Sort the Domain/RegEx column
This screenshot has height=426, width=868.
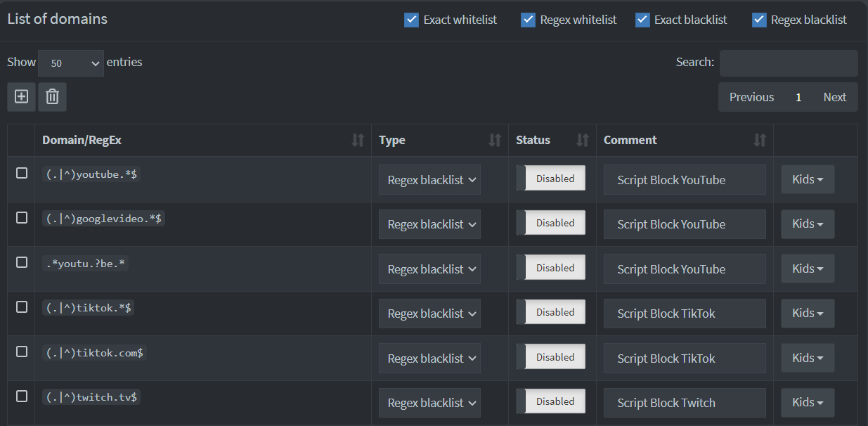[x=359, y=140]
